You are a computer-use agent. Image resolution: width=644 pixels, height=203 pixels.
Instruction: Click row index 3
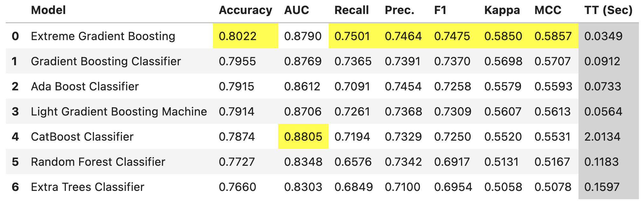click(x=15, y=112)
